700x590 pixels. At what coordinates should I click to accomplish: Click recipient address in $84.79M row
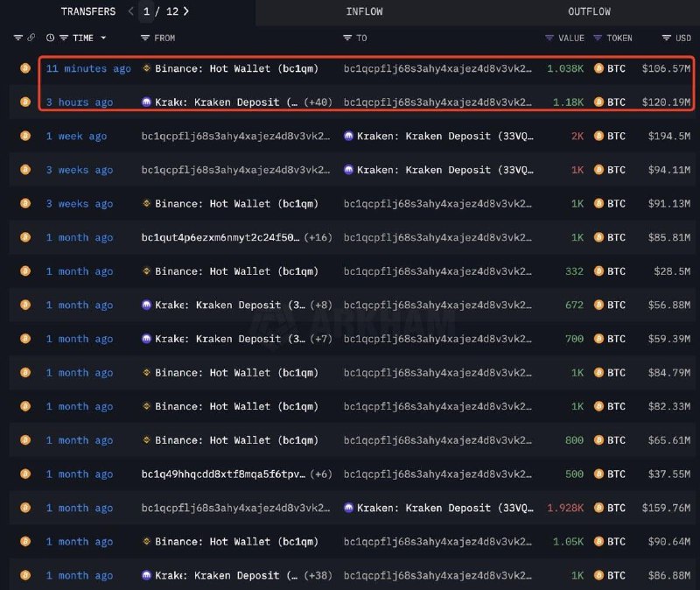click(x=437, y=373)
